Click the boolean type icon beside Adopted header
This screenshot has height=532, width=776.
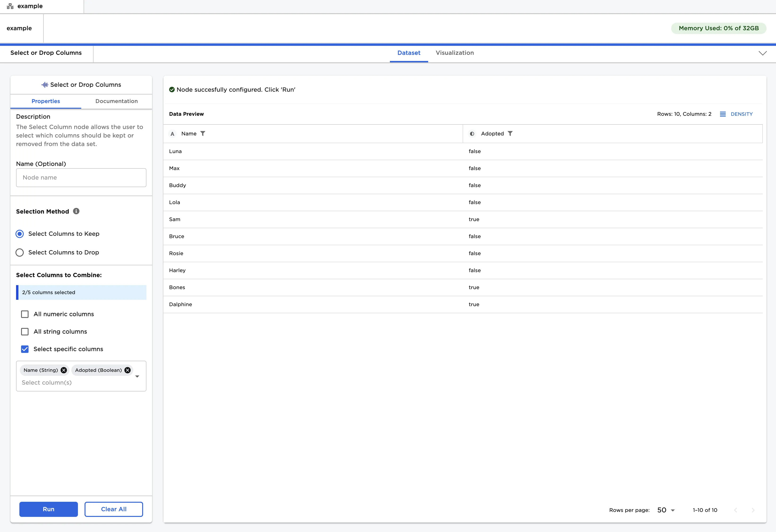click(472, 133)
